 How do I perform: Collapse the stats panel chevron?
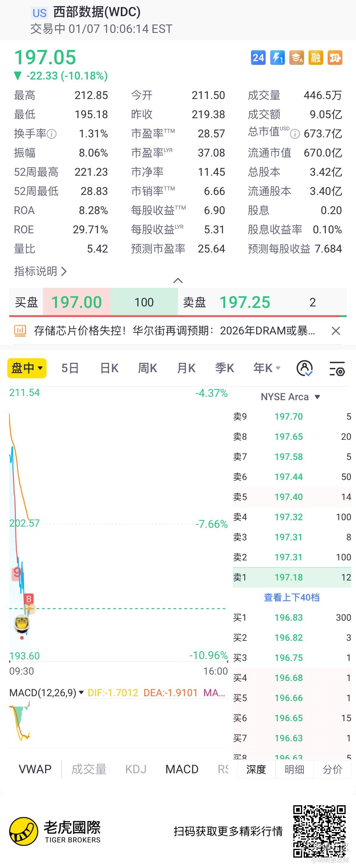[178, 280]
